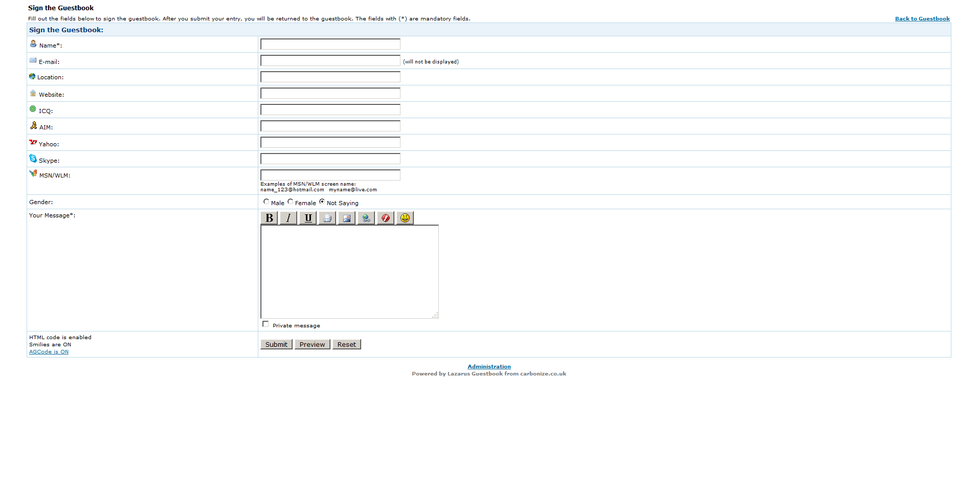980x488 pixels.
Task: Add a hyperlink with the globe-chain icon
Action: point(366,218)
